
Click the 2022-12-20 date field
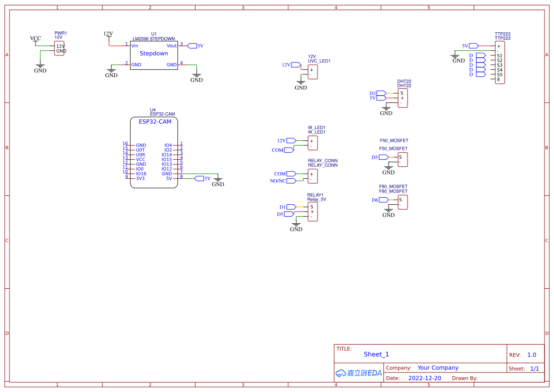click(x=425, y=378)
